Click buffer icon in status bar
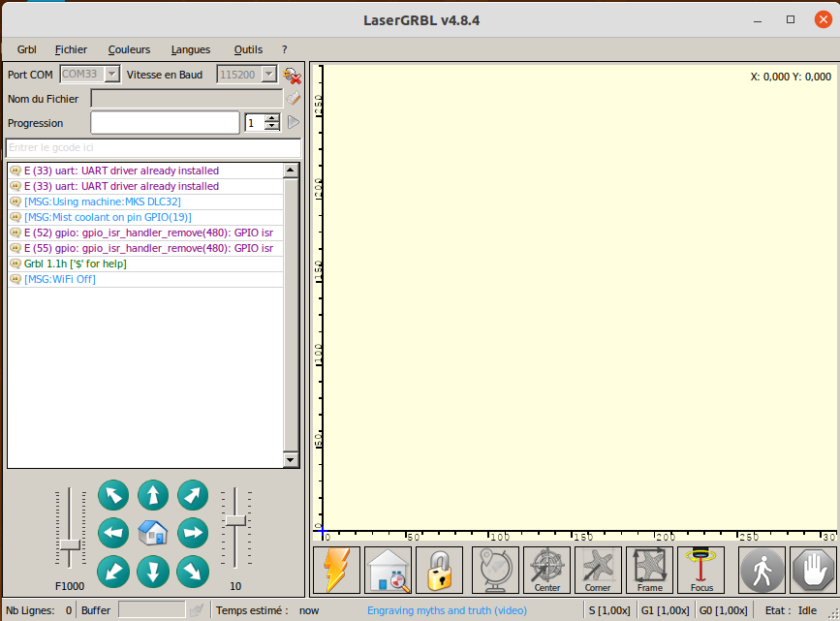 coord(197,609)
